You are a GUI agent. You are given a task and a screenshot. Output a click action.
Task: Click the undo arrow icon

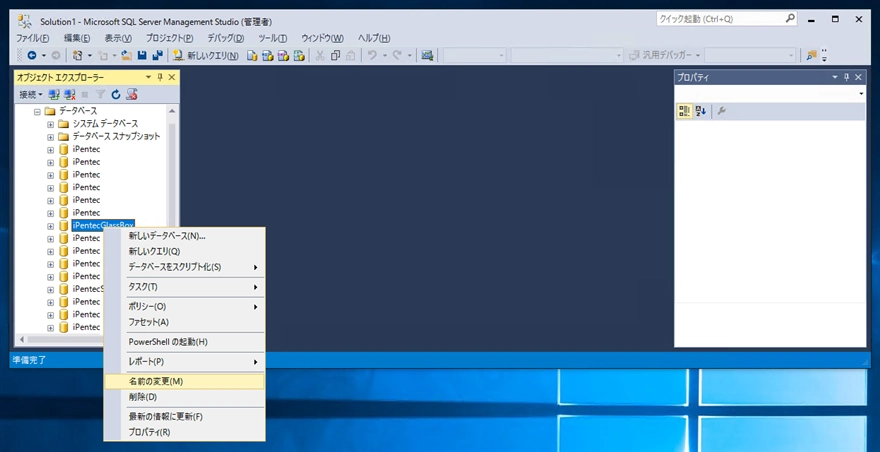tap(372, 55)
